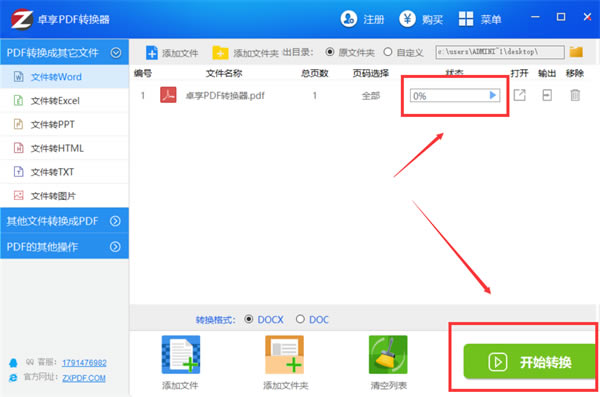Click the QQ 客服 penguin icon
The image size is (600, 397).
tap(13, 362)
